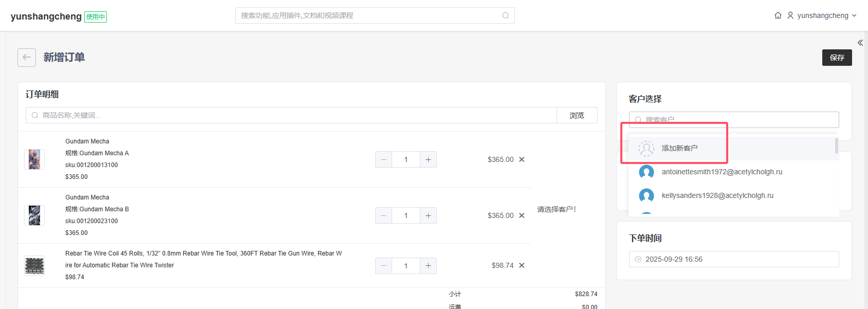The height and width of the screenshot is (309, 868).
Task: Click the home icon in the top bar
Action: click(778, 15)
